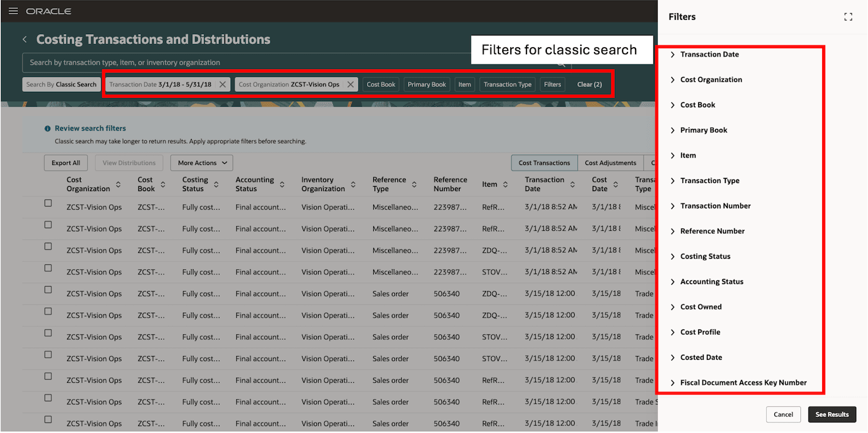Screen dimensions: 868x433
Task: Click the Review search filters heading
Action: point(91,128)
